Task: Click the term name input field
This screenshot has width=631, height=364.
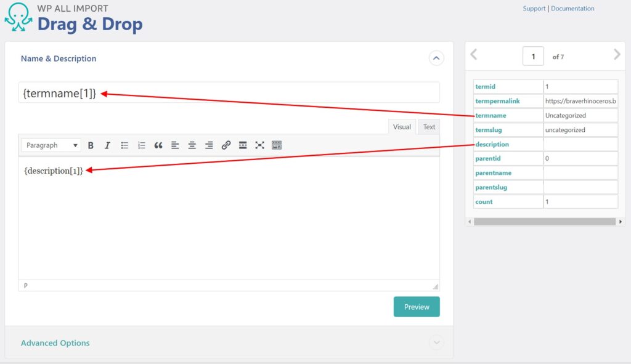Action: [229, 93]
